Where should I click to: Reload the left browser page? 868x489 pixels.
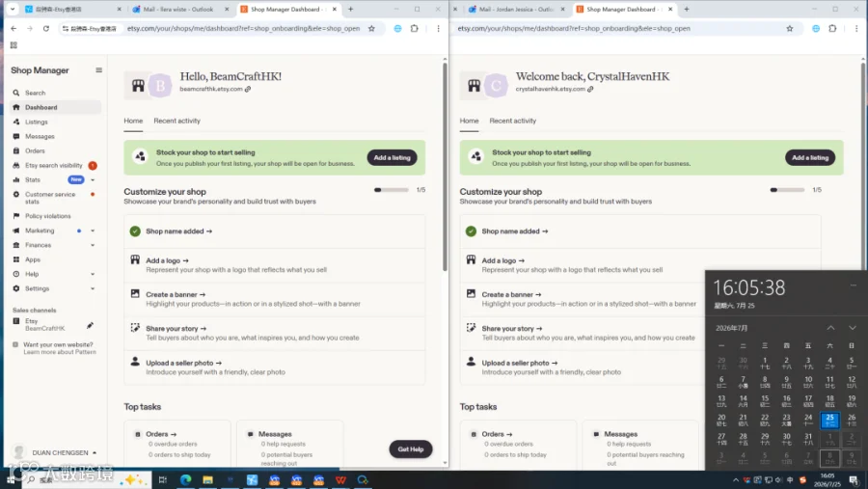tap(46, 28)
